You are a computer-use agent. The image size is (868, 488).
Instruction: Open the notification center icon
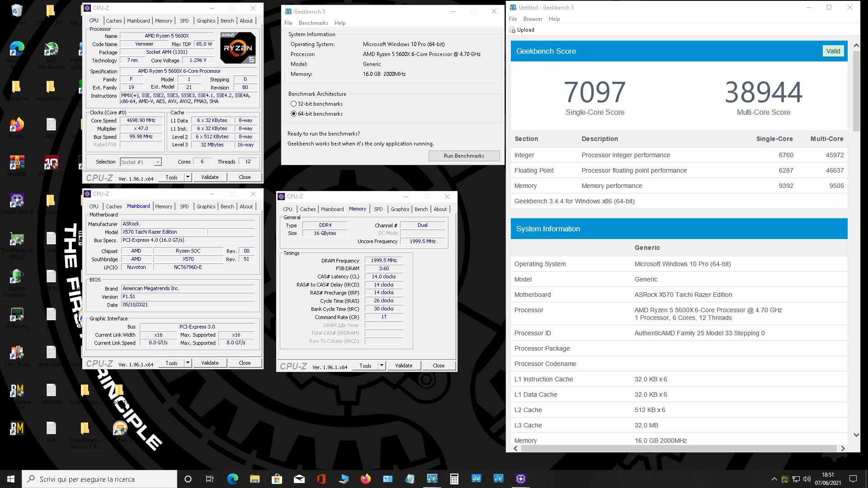(853, 479)
